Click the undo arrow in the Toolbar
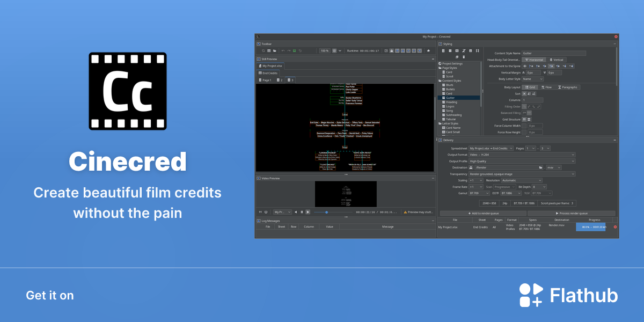644x322 pixels. [283, 50]
